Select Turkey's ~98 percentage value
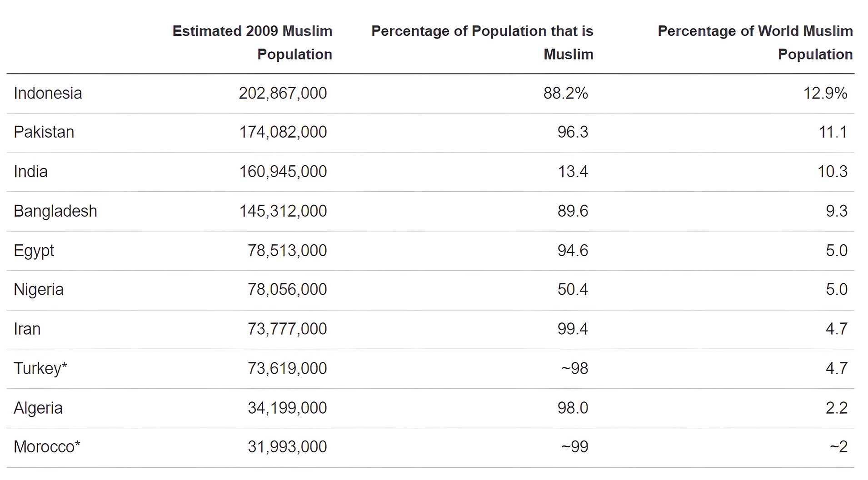The width and height of the screenshot is (868, 480). click(x=574, y=368)
